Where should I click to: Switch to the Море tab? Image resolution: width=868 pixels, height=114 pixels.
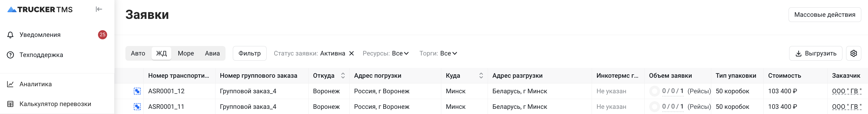(x=186, y=53)
